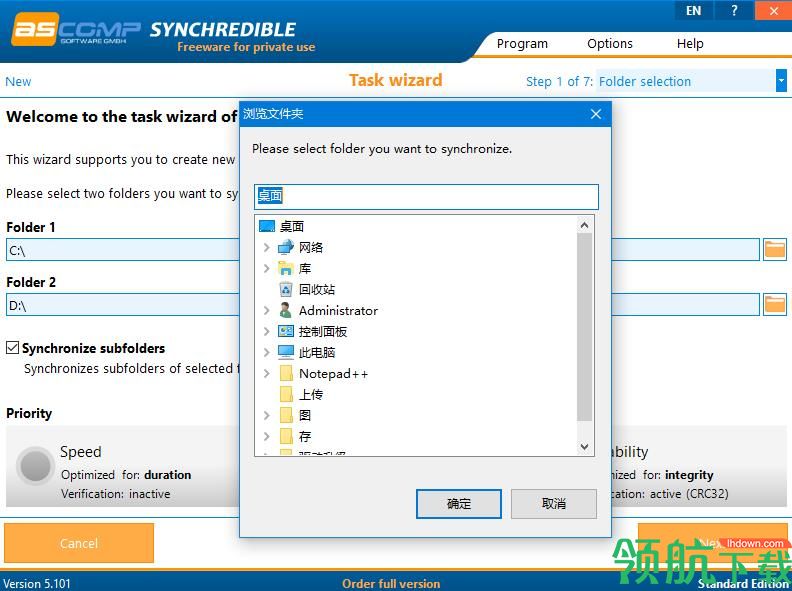Expand the Notepad++ tree node
The image size is (792, 591).
pos(266,373)
